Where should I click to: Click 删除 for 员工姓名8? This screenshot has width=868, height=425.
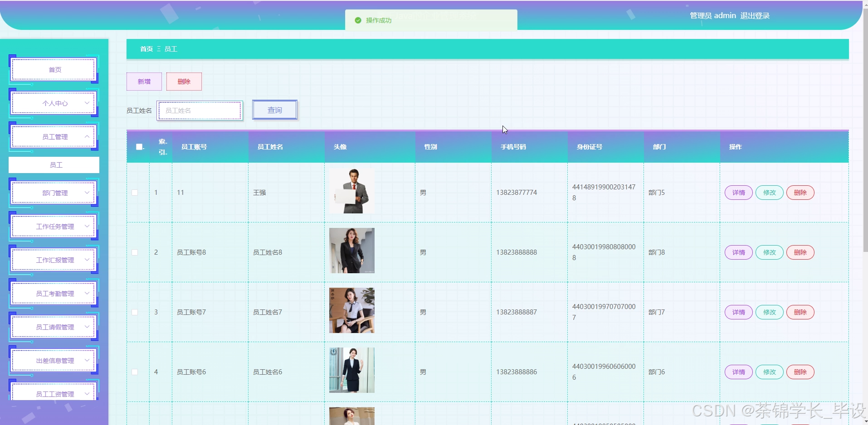pos(800,252)
